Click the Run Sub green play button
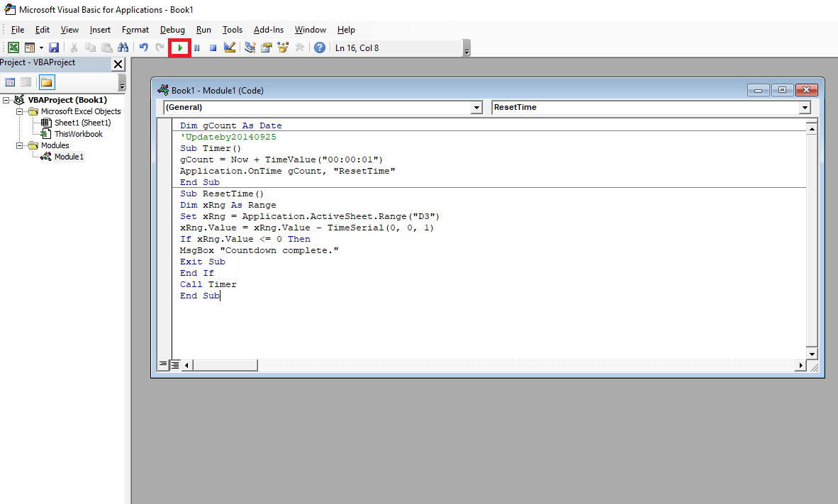Image resolution: width=838 pixels, height=504 pixels. coord(180,47)
